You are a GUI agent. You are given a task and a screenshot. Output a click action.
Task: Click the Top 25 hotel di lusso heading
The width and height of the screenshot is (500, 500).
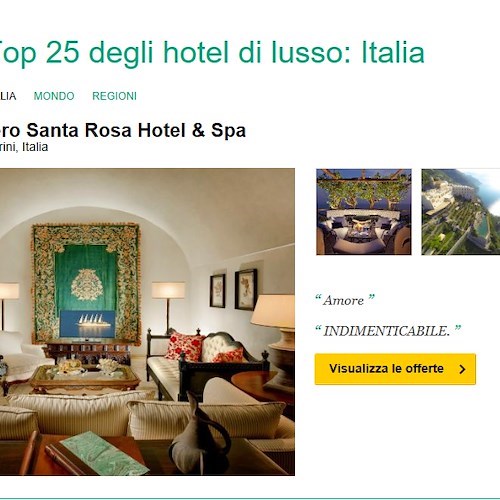tap(212, 53)
